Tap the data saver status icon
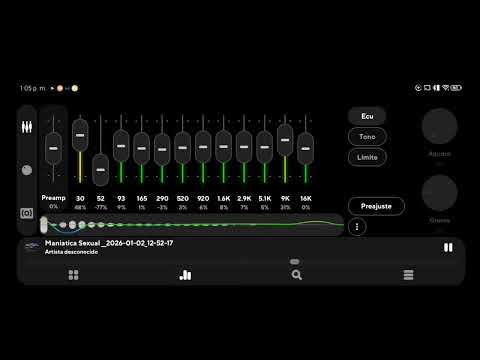The width and height of the screenshot is (480, 360). click(418, 88)
